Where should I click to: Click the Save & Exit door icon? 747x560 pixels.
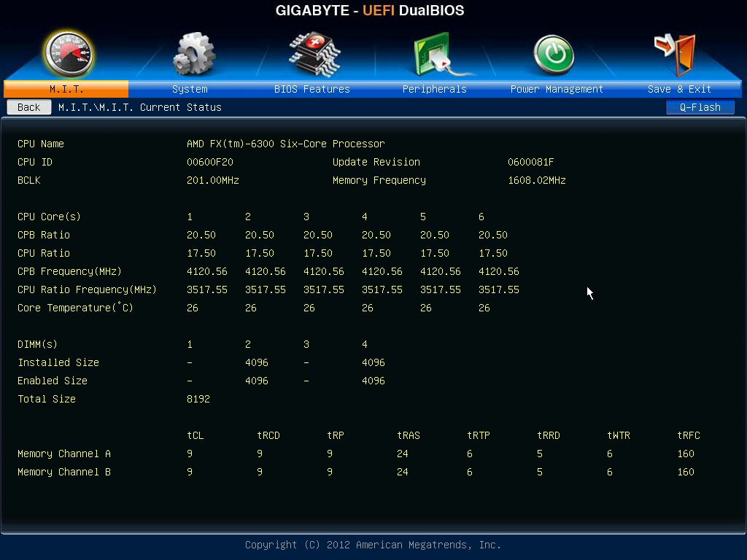coord(675,54)
